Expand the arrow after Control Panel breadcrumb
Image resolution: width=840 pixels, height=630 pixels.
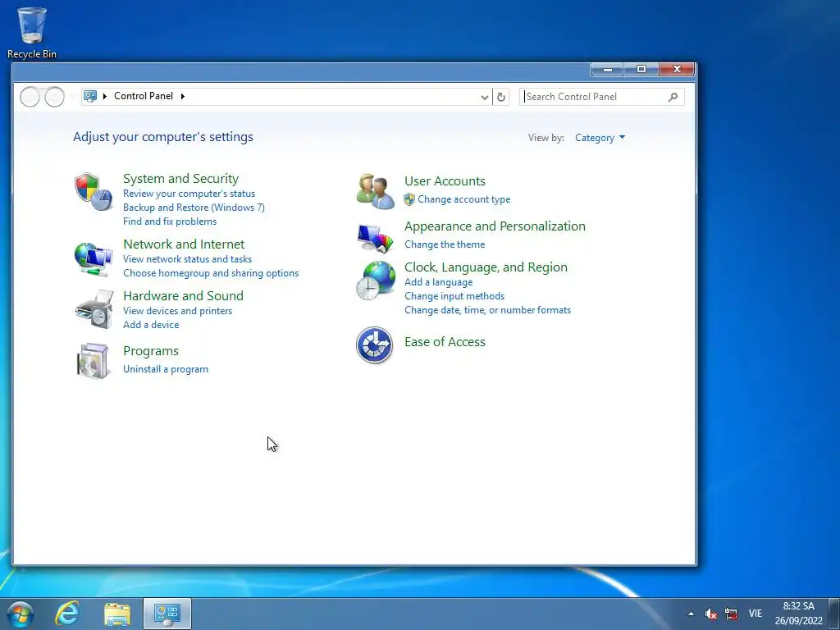pyautogui.click(x=183, y=97)
